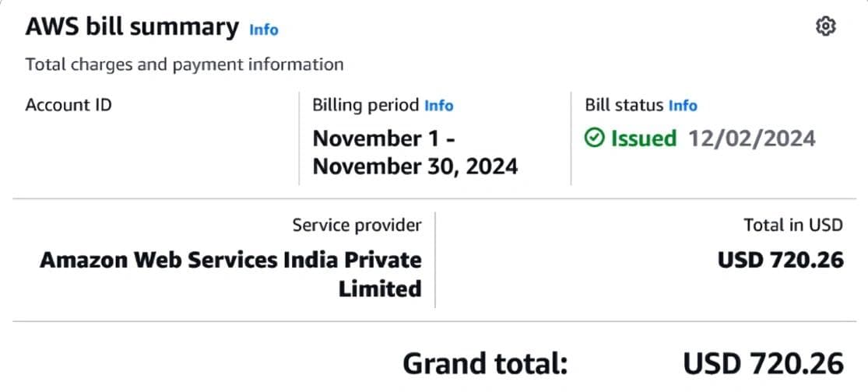Select the November 1 - November 30, 2024 period

pyautogui.click(x=414, y=152)
